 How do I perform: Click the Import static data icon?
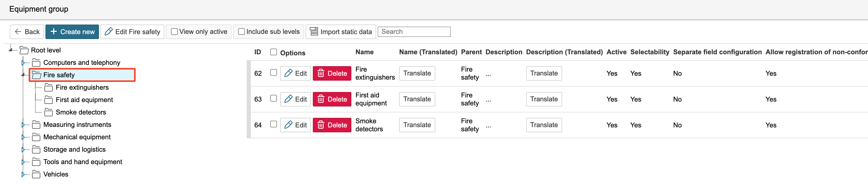coord(314,32)
